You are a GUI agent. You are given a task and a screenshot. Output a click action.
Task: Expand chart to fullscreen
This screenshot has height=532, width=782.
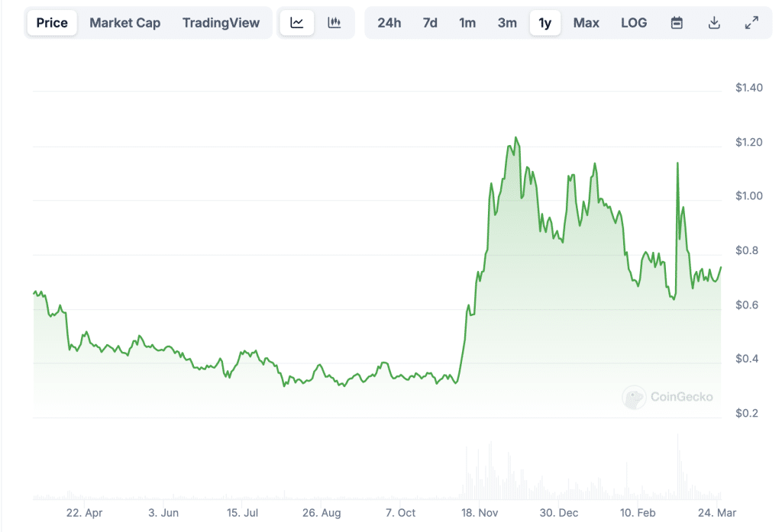point(751,23)
